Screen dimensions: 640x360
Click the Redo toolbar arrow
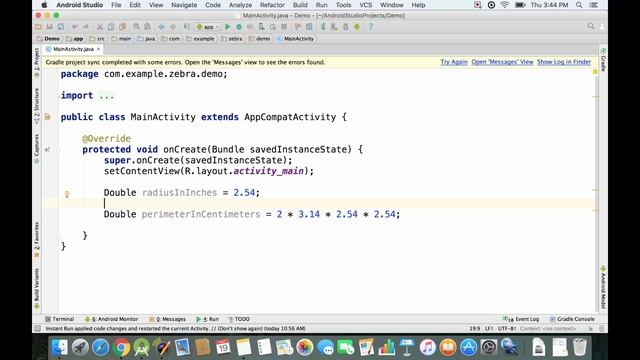click(x=86, y=27)
